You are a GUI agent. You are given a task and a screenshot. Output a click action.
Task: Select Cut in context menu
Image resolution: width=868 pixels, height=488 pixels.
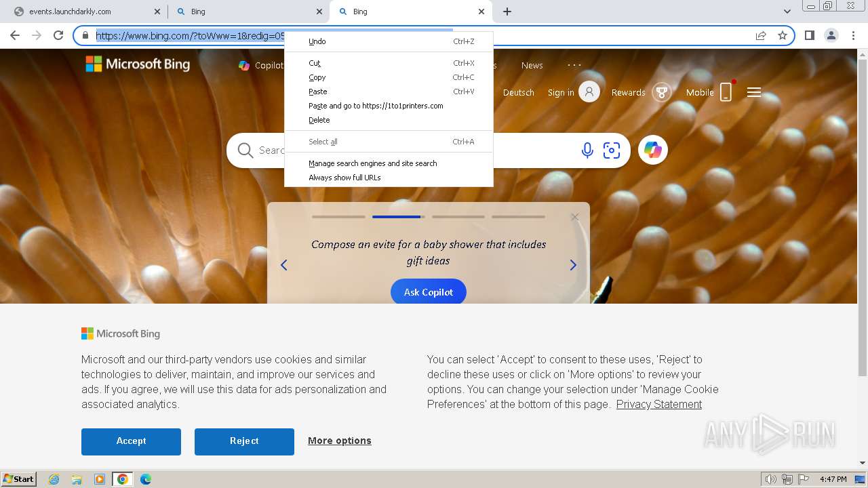point(389,63)
